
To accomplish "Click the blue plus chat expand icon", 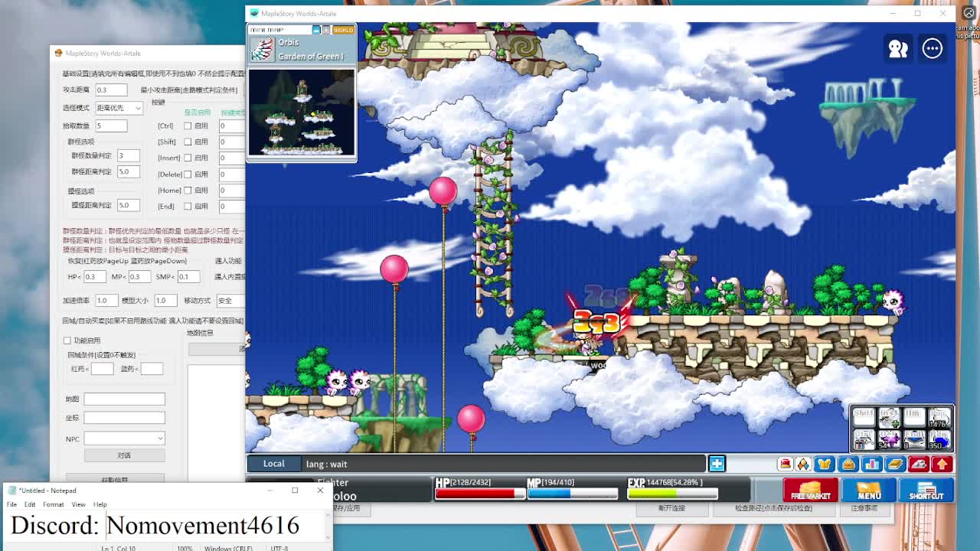I will 717,464.
